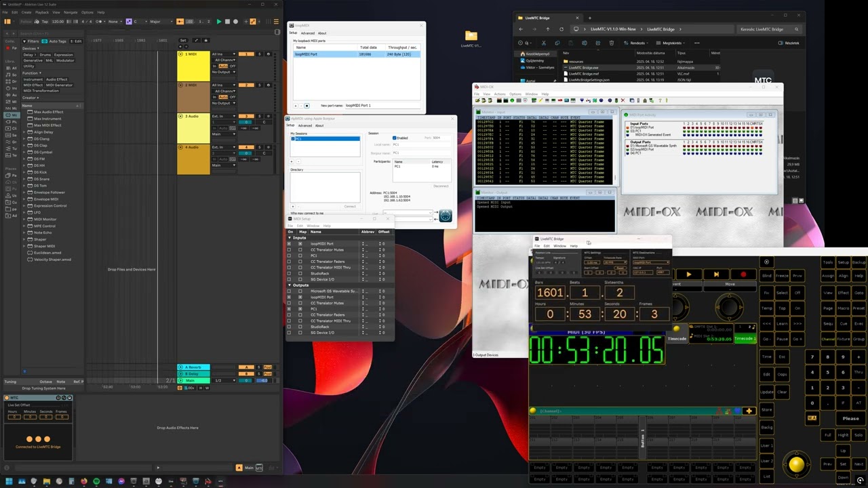The height and width of the screenshot is (488, 868).
Task: Click the up arrow in File Explorer
Action: pyautogui.click(x=548, y=29)
